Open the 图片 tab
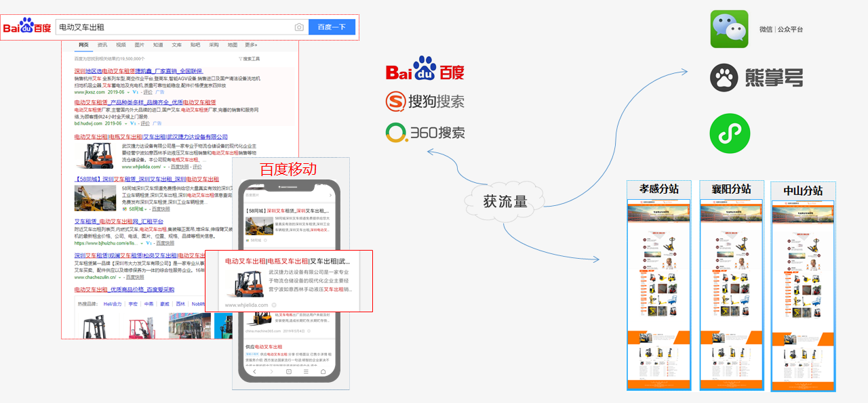The width and height of the screenshot is (868, 403). pos(140,45)
